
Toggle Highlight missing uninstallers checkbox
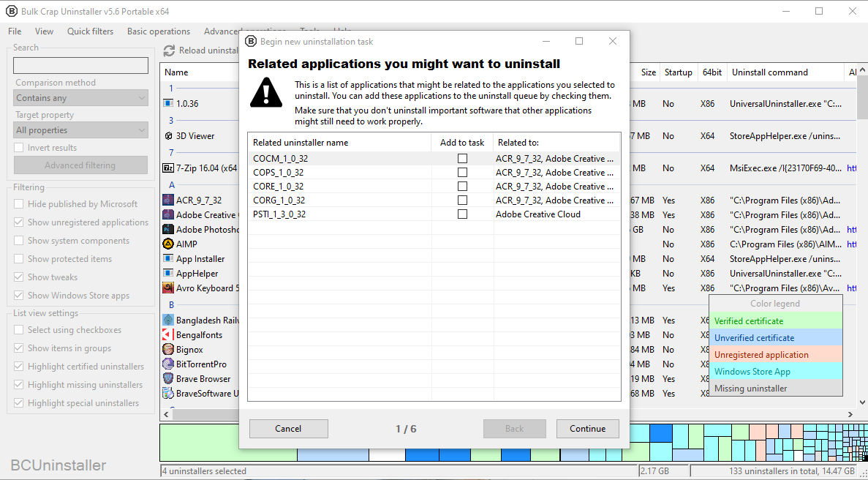[x=19, y=384]
